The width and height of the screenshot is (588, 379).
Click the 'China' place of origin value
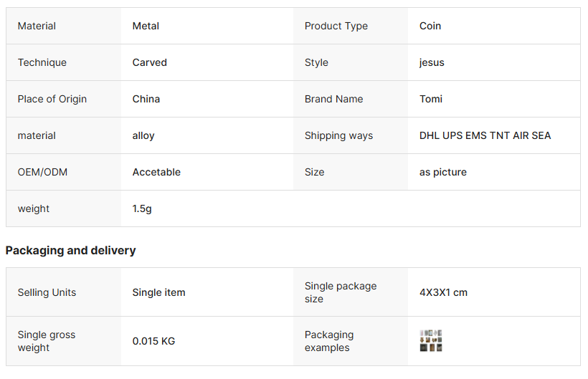pyautogui.click(x=146, y=99)
